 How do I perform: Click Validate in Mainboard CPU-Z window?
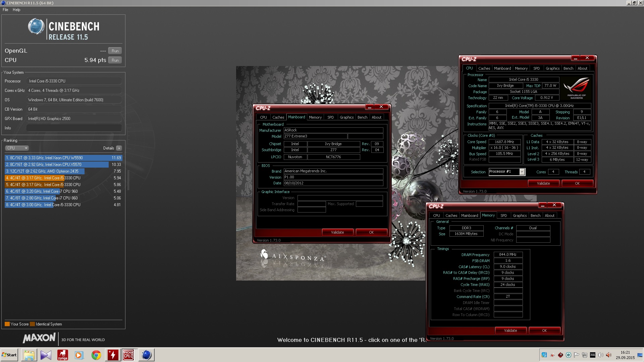337,232
